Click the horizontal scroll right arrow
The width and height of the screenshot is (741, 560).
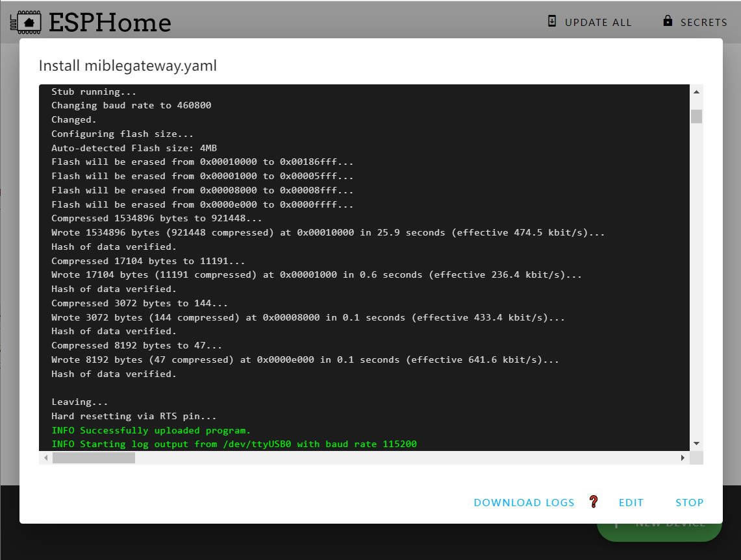pyautogui.click(x=683, y=457)
